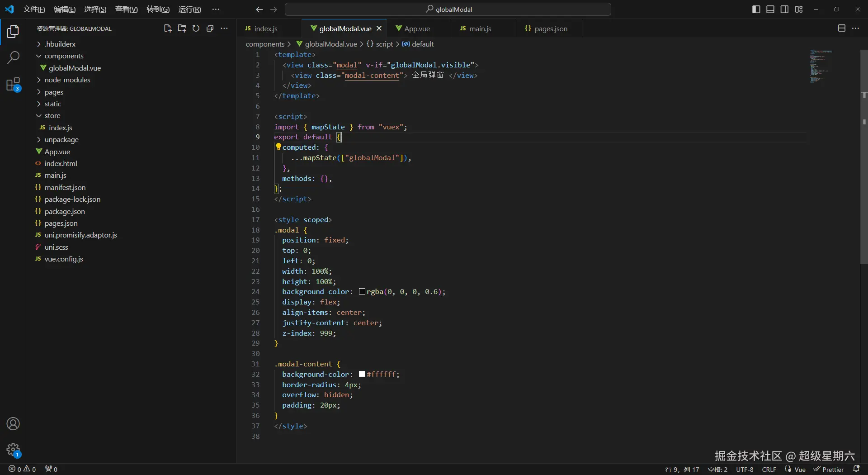Expand the unpackage folder
The height and width of the screenshot is (475, 868).
[x=61, y=140]
